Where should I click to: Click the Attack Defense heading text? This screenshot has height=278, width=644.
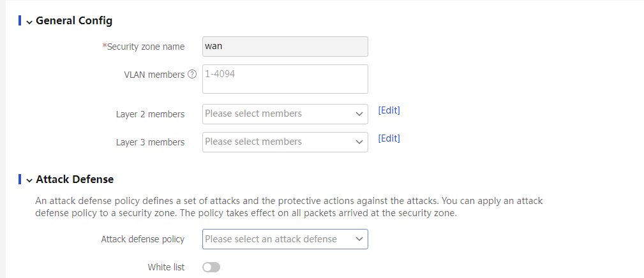tap(75, 179)
